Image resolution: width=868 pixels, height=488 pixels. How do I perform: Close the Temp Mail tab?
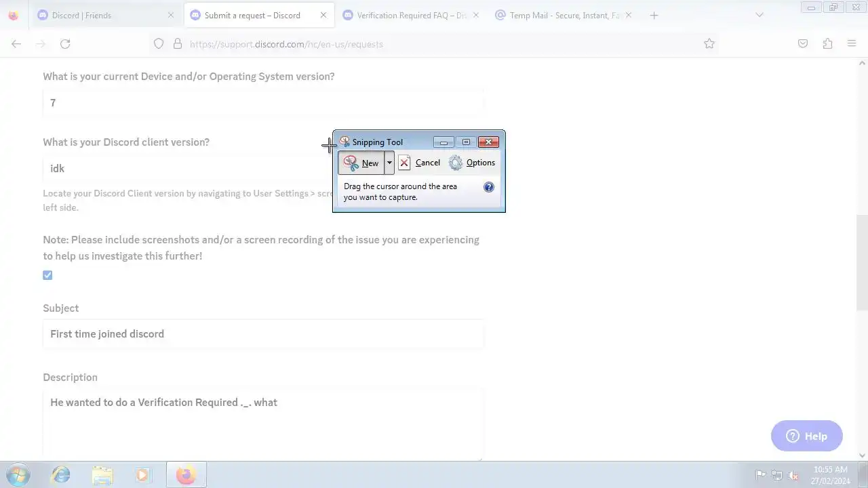(x=628, y=15)
